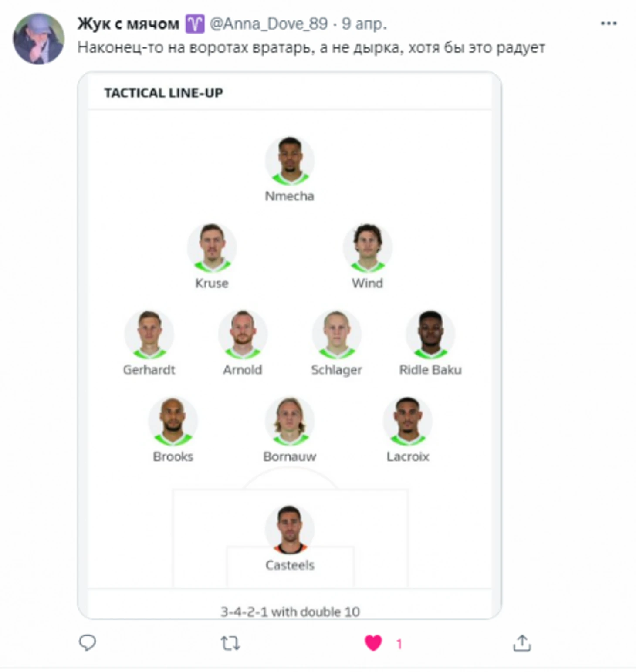This screenshot has height=672, width=636.
Task: Click the purple Aries zodiac badge
Action: pos(195,24)
